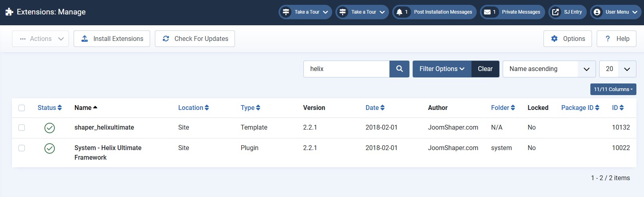This screenshot has width=644, height=197.
Task: Check the select-all checkbox in header
Action: [22, 108]
